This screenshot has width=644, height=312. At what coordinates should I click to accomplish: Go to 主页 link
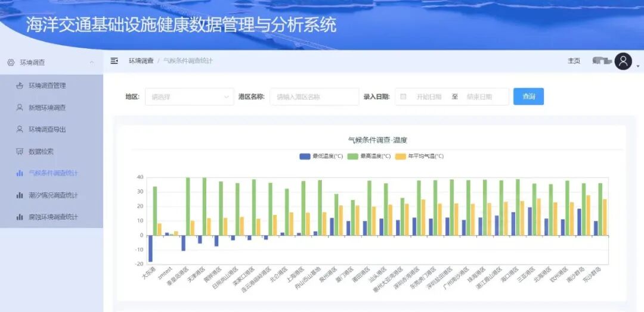coord(574,61)
